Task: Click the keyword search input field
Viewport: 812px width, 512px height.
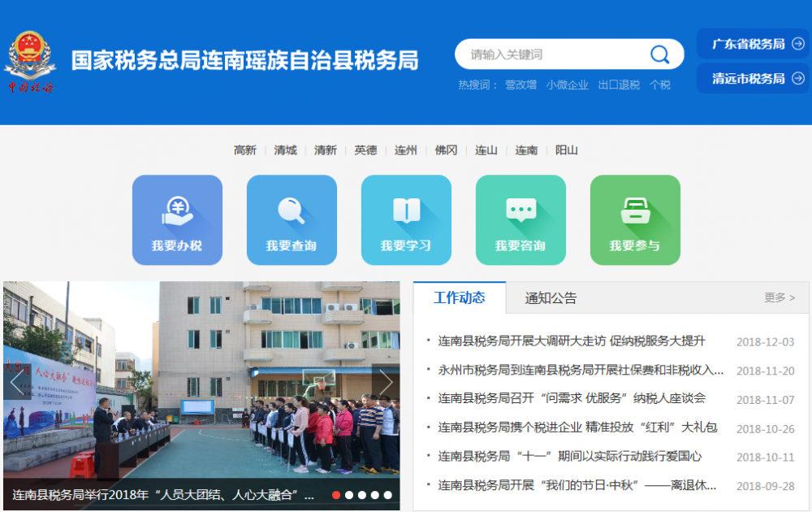Action: 552,54
